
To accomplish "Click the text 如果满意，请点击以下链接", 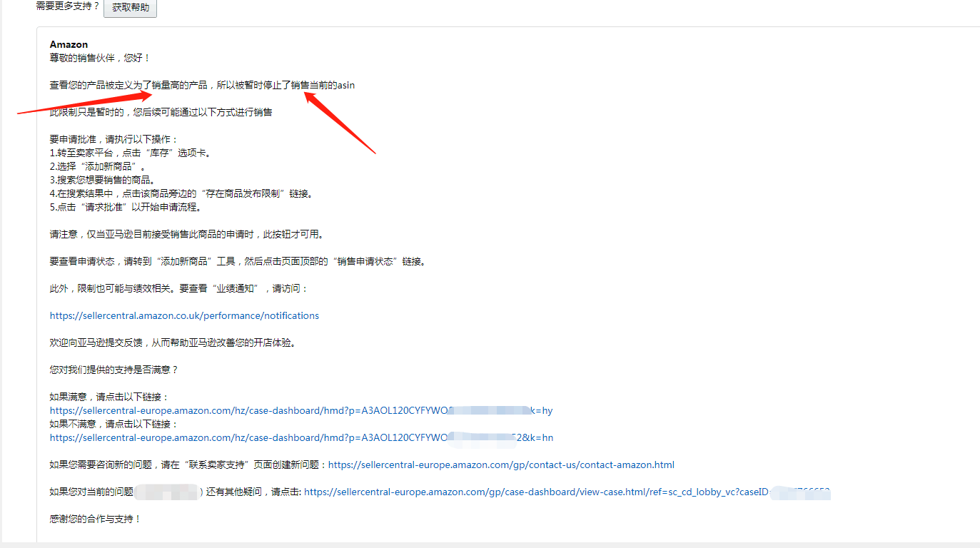I will (x=110, y=397).
